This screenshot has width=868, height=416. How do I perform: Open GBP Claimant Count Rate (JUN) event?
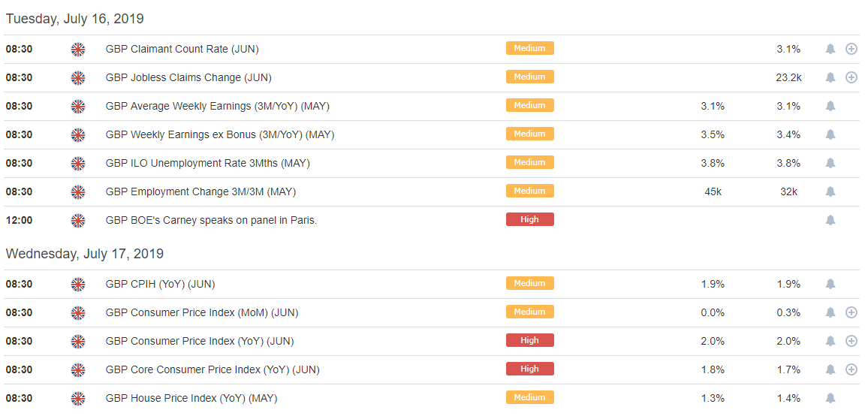[182, 49]
